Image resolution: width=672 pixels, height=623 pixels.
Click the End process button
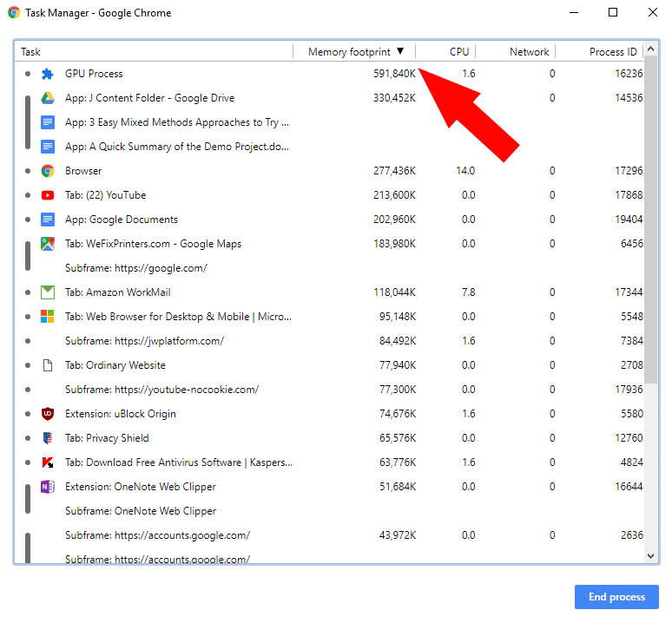coord(616,597)
